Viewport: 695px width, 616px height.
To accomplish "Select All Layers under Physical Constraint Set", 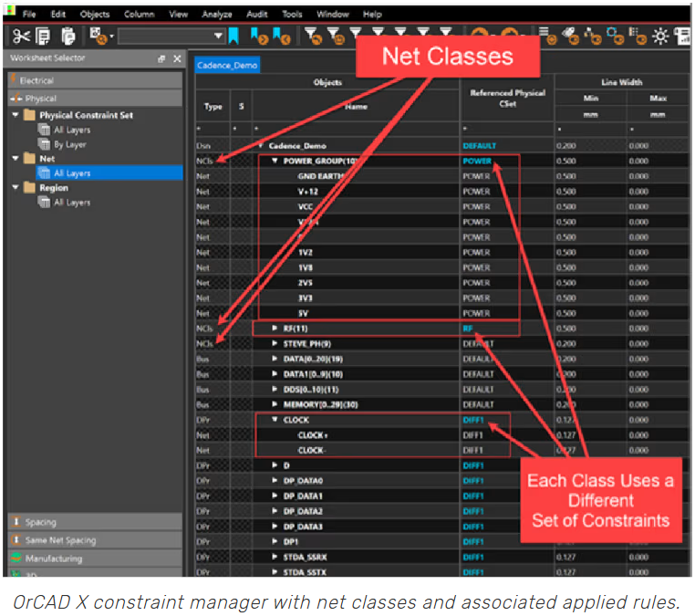I will click(x=72, y=130).
